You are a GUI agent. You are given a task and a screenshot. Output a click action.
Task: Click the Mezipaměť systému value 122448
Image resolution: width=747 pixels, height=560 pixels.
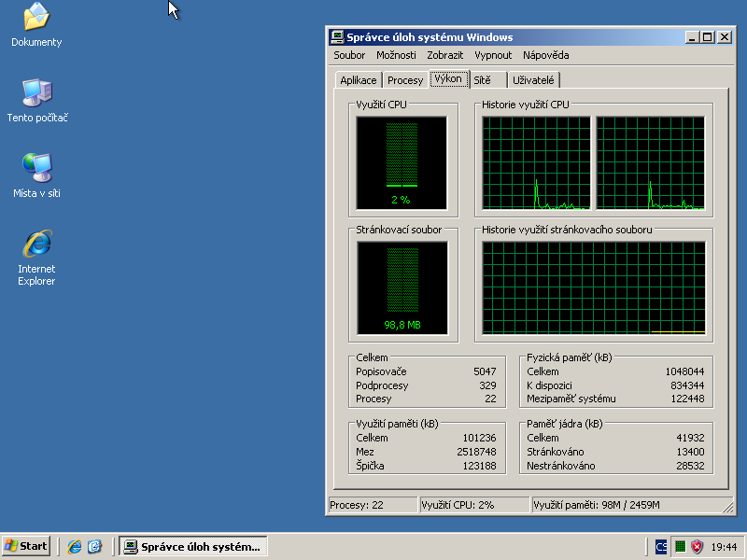[687, 399]
